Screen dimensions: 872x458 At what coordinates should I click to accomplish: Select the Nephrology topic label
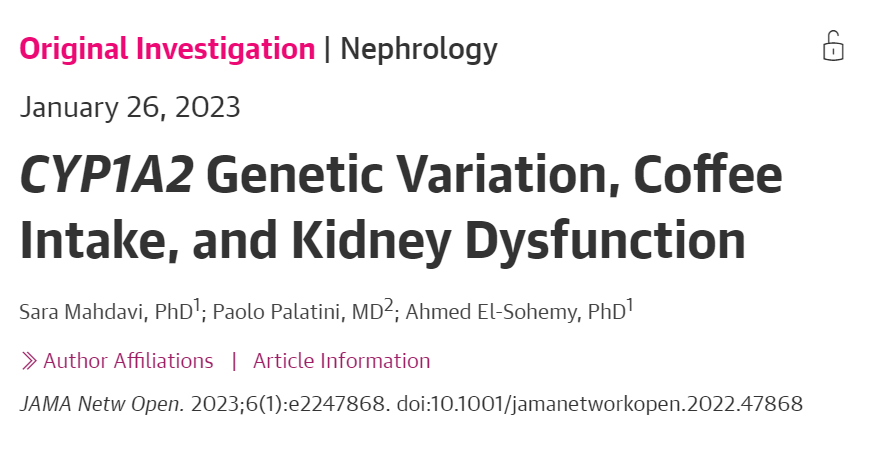tap(419, 50)
